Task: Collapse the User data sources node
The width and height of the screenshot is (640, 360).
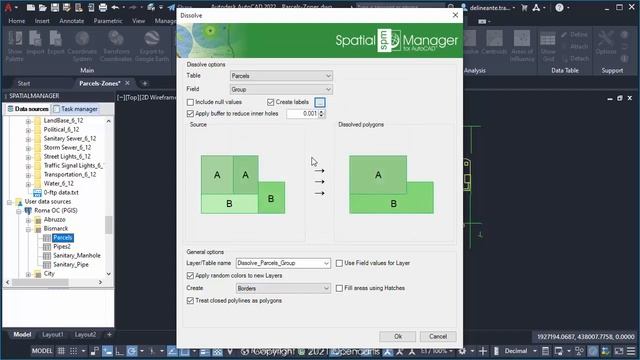Action: tap(9, 202)
